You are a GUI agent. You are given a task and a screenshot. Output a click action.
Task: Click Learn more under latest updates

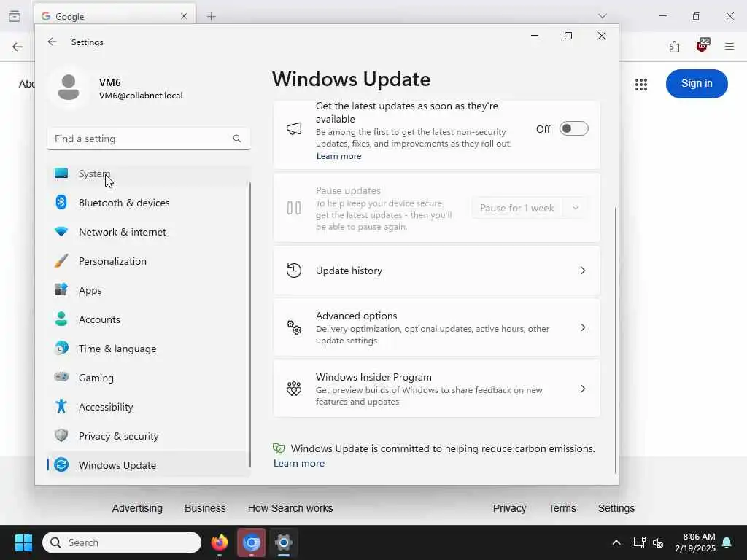[338, 156]
